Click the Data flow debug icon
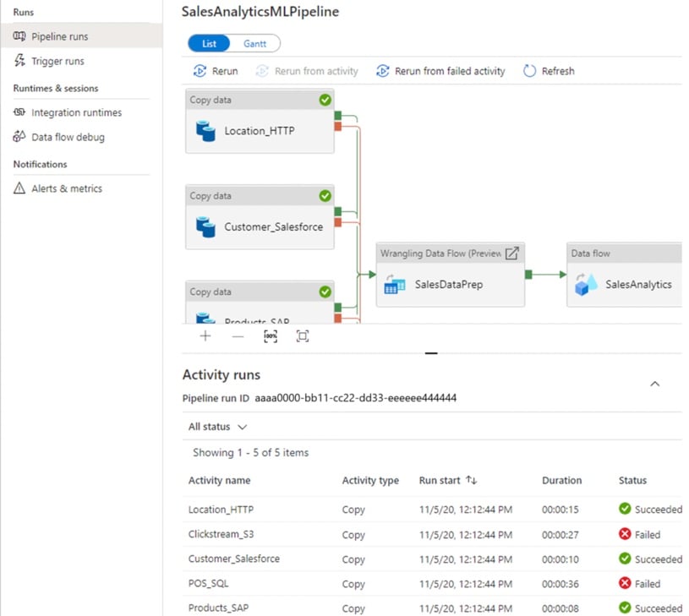The width and height of the screenshot is (689, 616). pyautogui.click(x=19, y=137)
